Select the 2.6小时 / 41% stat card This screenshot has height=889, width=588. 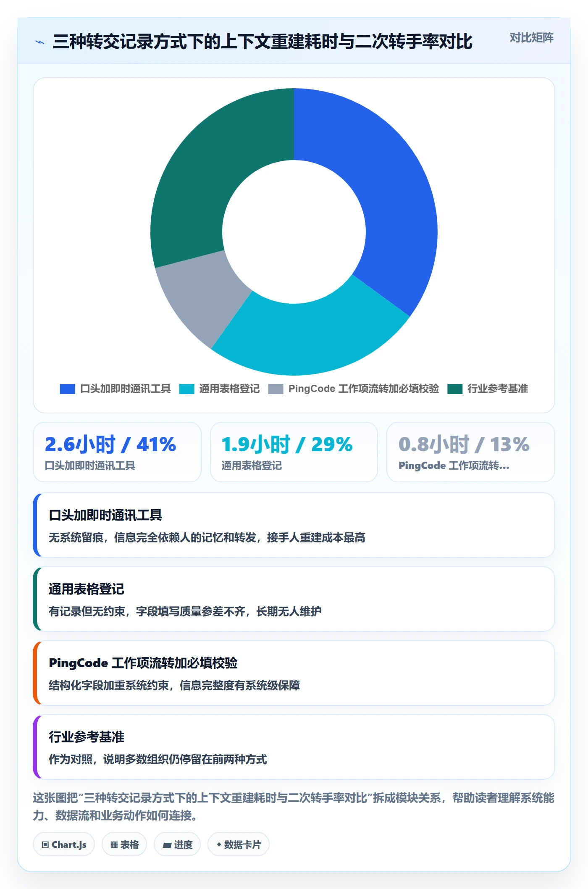tap(117, 452)
